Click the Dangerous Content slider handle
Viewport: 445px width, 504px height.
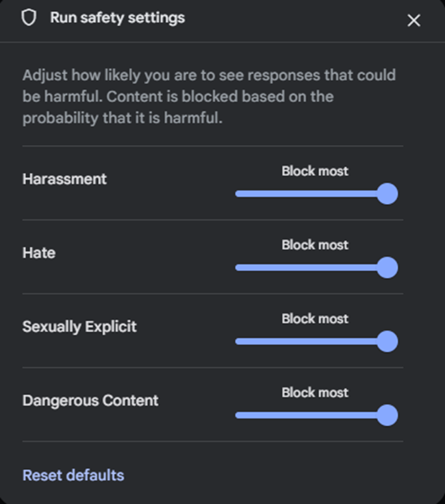[387, 415]
